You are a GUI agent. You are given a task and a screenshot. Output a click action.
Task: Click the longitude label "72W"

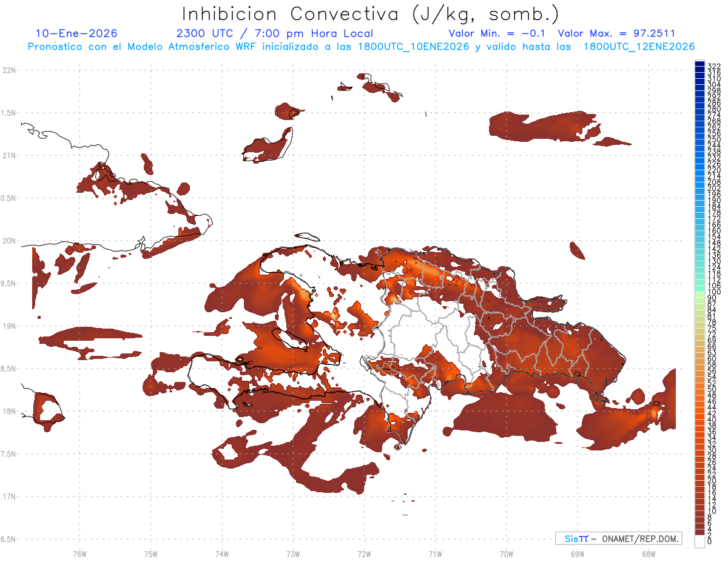click(364, 554)
